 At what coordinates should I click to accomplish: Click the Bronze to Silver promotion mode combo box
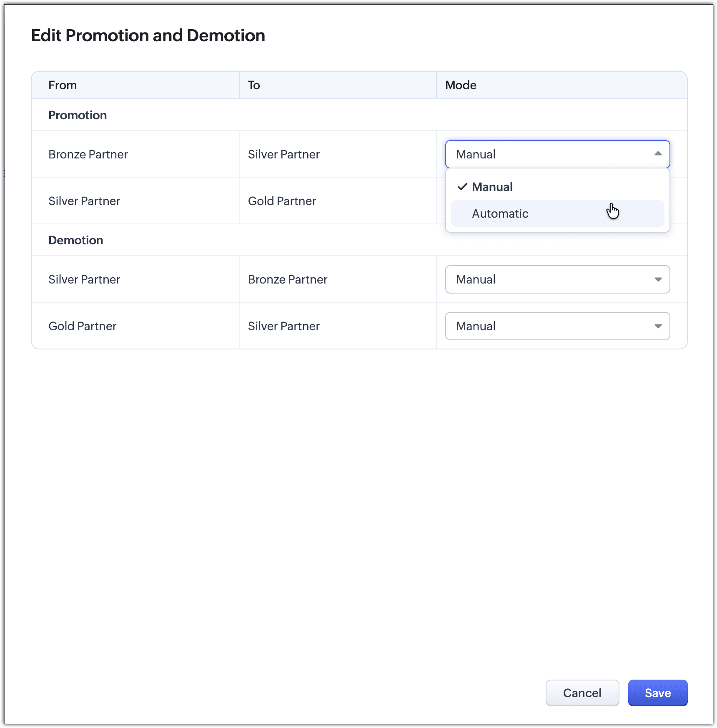[x=557, y=154]
